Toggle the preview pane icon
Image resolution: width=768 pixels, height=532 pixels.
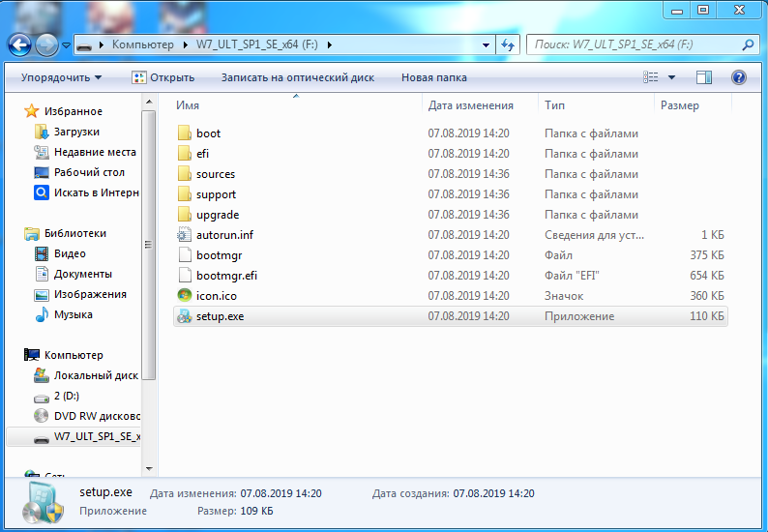(x=704, y=77)
